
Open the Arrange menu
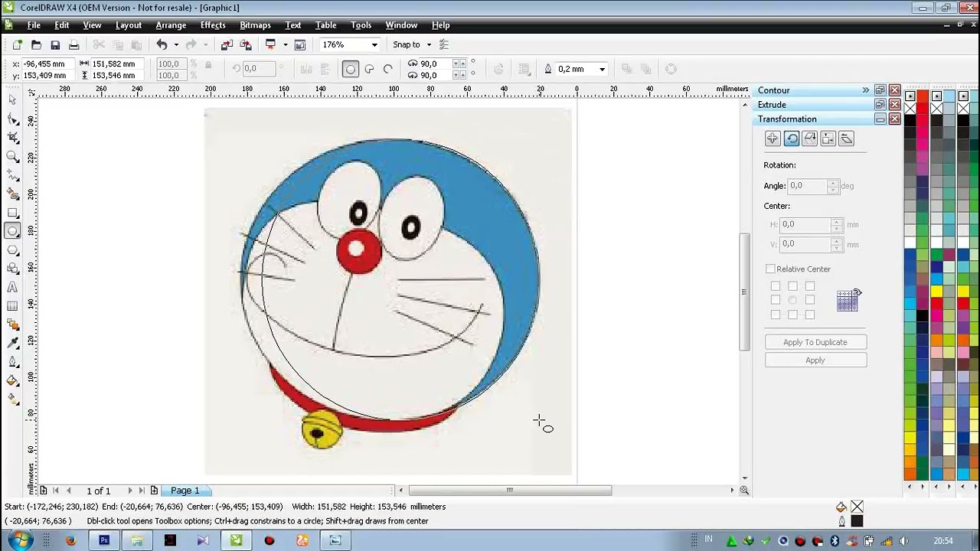pyautogui.click(x=171, y=25)
